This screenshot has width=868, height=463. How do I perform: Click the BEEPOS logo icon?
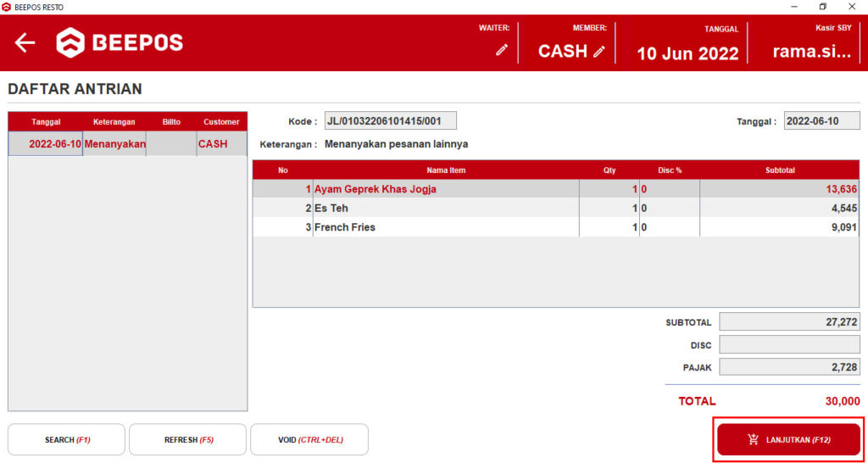click(x=70, y=42)
